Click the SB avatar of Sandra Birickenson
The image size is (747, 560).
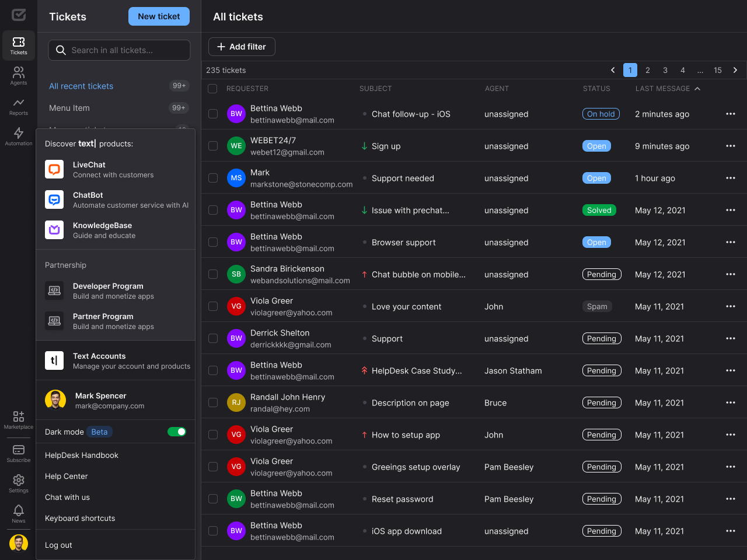pyautogui.click(x=236, y=274)
